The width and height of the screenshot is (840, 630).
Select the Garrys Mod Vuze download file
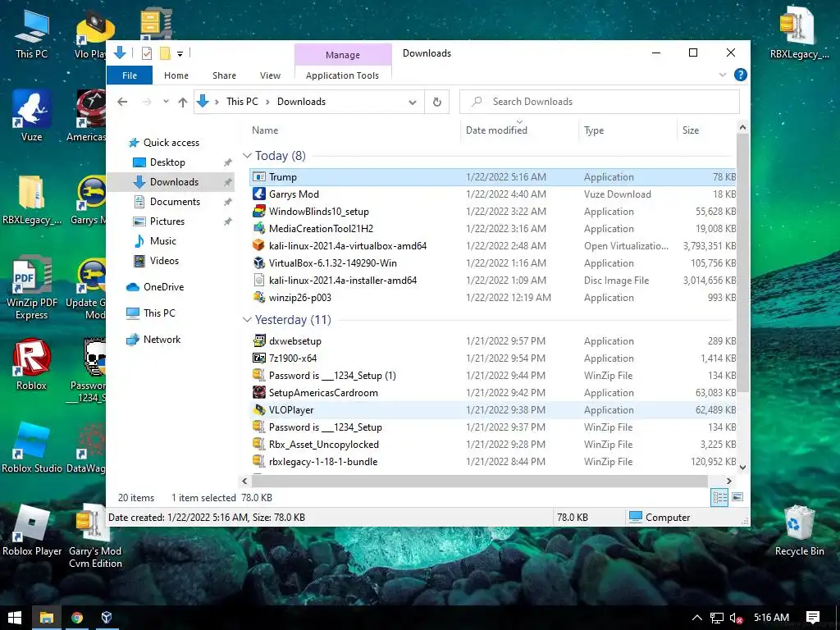[493, 194]
